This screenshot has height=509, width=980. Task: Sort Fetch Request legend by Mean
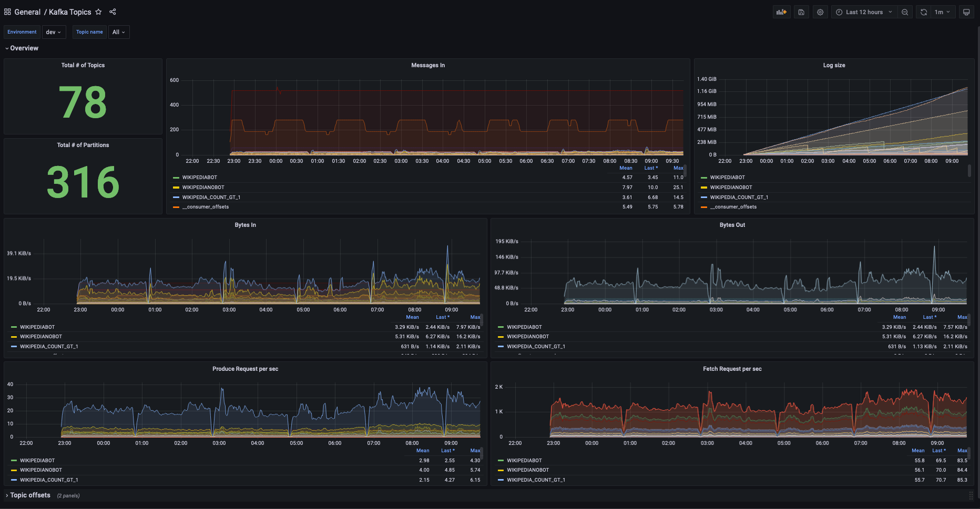(918, 451)
